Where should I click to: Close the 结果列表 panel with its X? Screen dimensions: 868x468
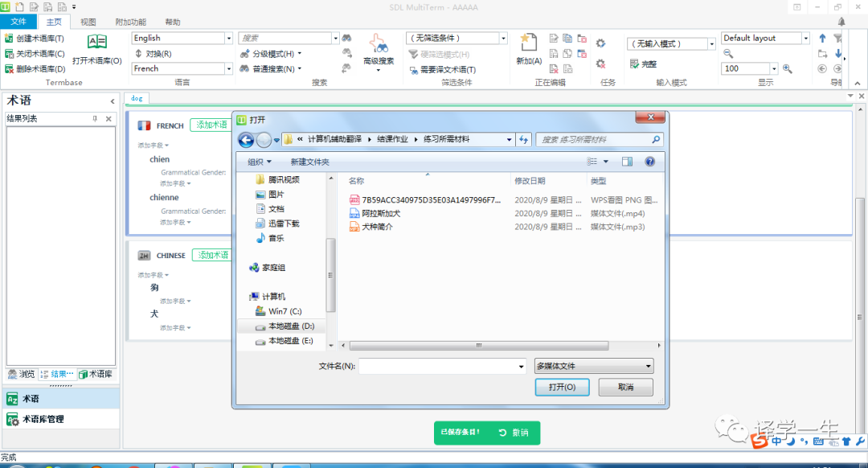108,118
